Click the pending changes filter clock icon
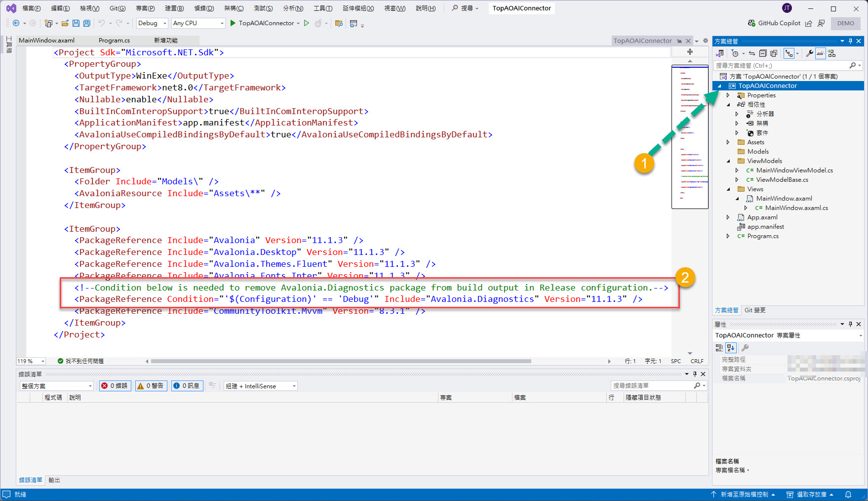 click(735, 53)
